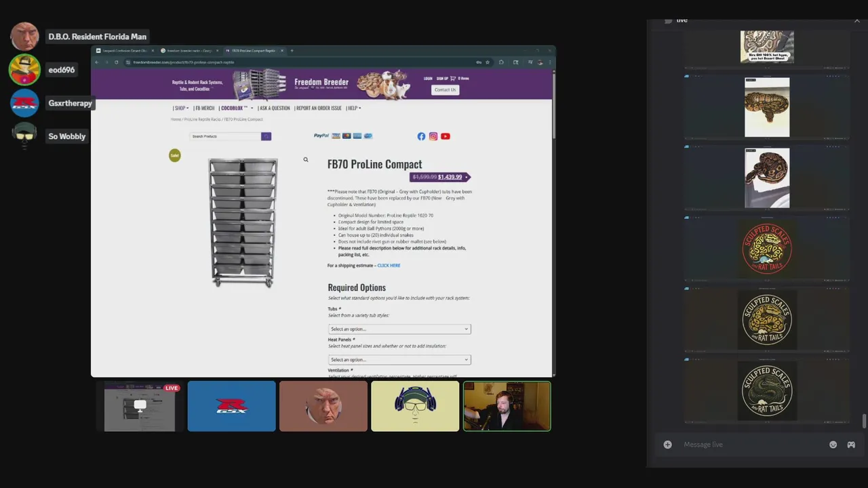
Task: Bookmark the page with the star icon
Action: pos(487,62)
